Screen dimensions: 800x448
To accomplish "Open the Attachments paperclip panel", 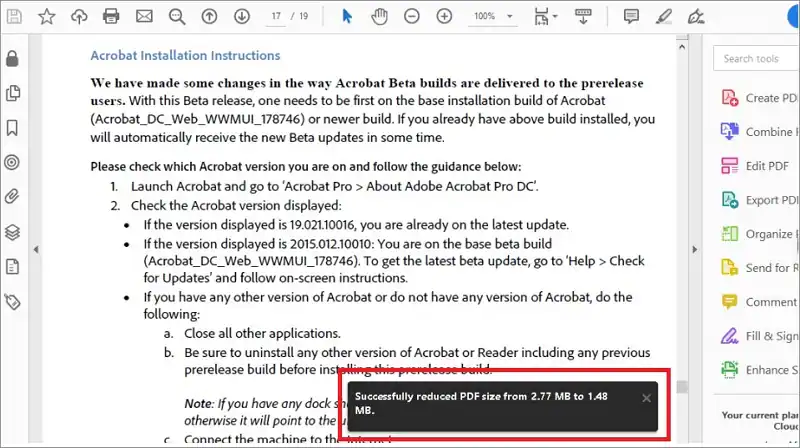I will point(12,196).
